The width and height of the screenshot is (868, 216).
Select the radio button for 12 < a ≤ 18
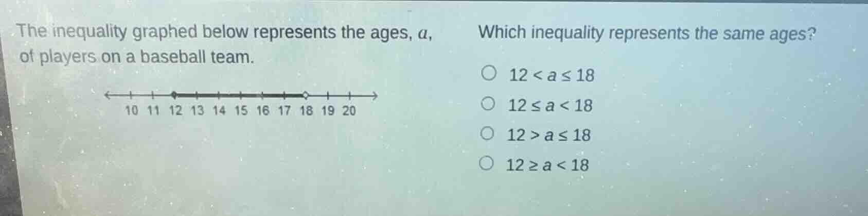pyautogui.click(x=489, y=74)
